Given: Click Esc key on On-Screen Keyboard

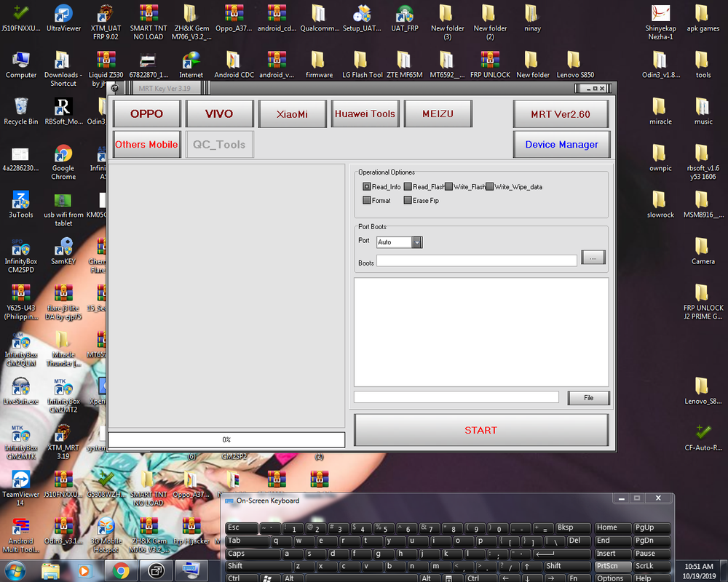Looking at the screenshot, I should [x=242, y=527].
